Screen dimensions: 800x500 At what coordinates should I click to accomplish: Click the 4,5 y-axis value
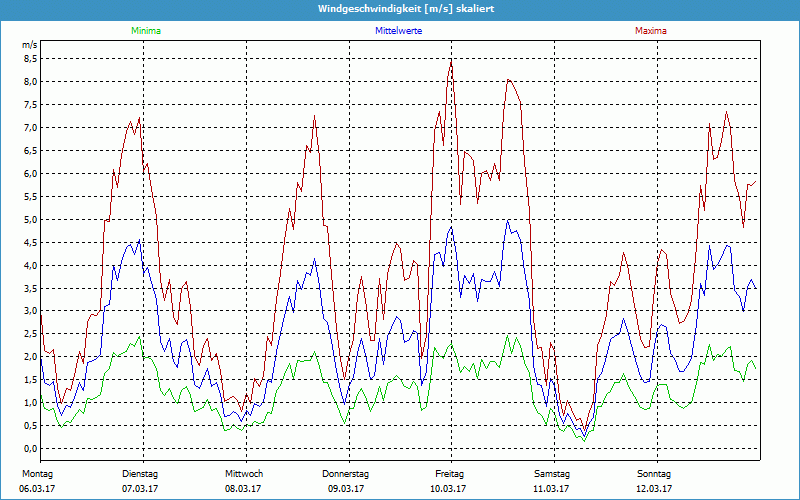click(x=31, y=242)
